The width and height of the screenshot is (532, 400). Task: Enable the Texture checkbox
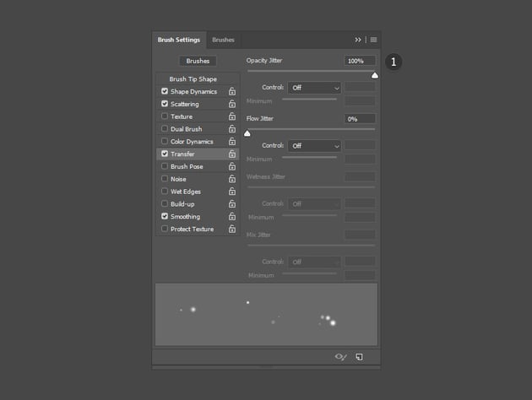(x=165, y=116)
